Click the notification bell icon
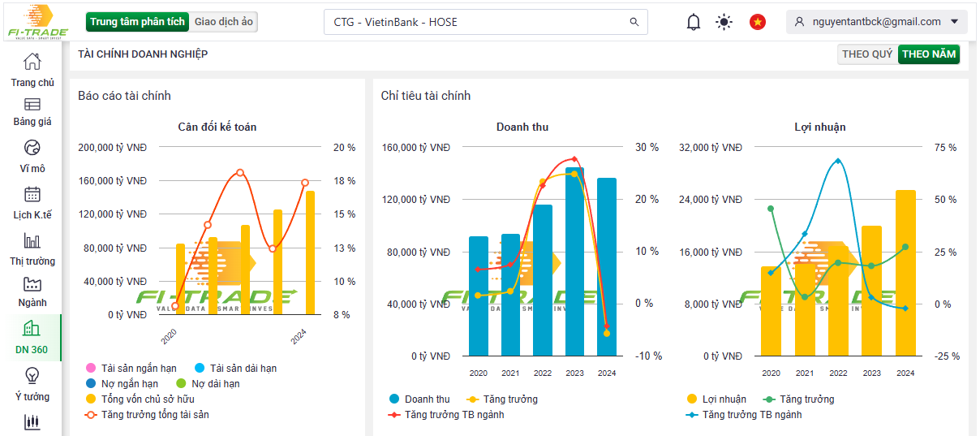This screenshot has width=980, height=436. [x=693, y=22]
